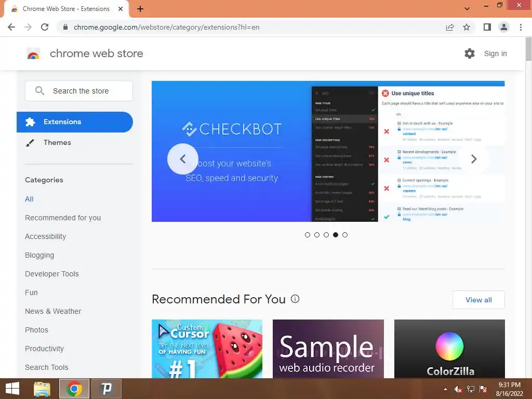Go back to the previous page
This screenshot has width=532, height=399.
[x=11, y=27]
